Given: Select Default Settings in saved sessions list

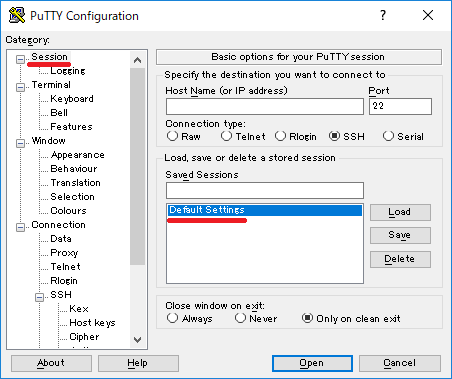Looking at the screenshot, I should pyautogui.click(x=265, y=210).
